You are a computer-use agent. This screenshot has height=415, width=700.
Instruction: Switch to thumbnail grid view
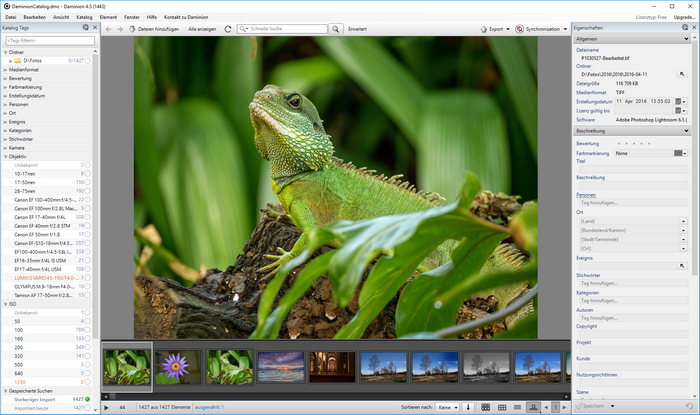485,407
